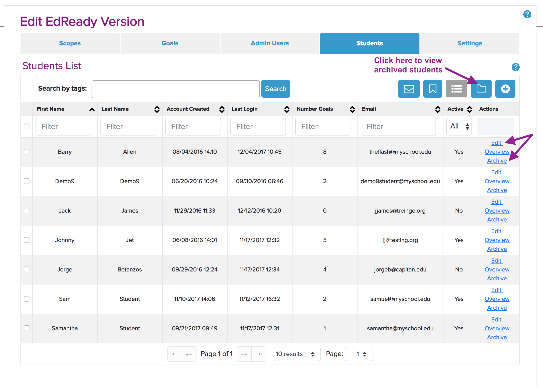
Task: Switch to the Goals tab
Action: (x=170, y=43)
